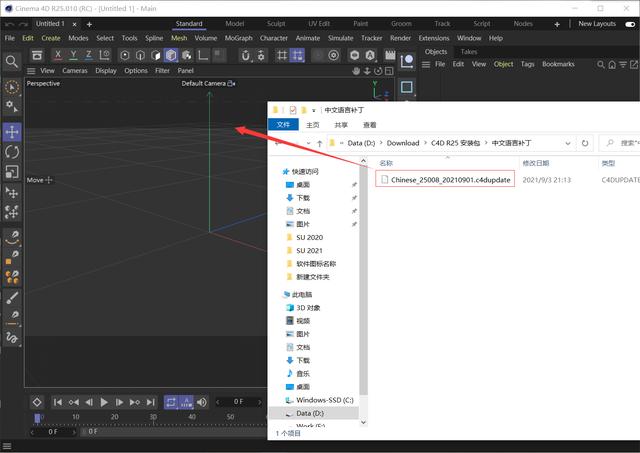Activate the Scale tool

click(x=12, y=172)
